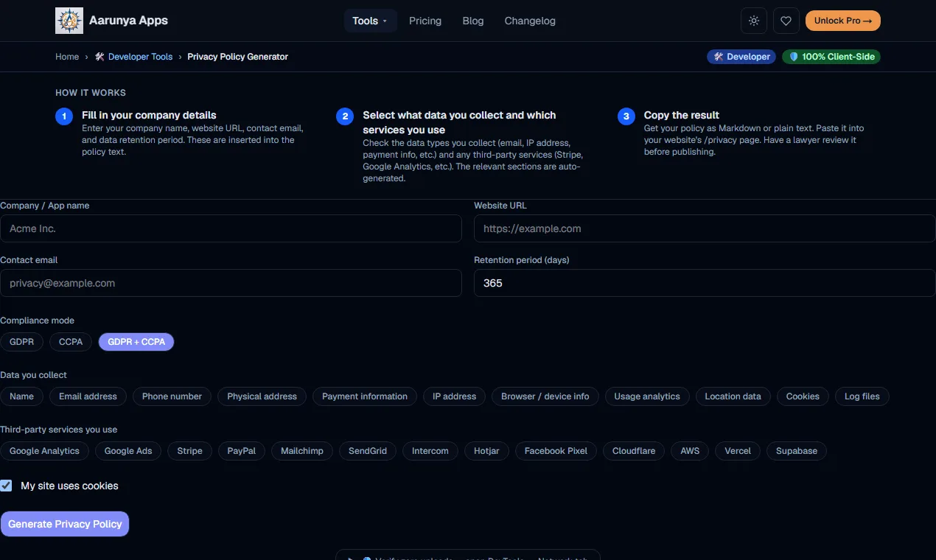Toggle the Name data chip
Screen dimensions: 936x560
coord(22,396)
